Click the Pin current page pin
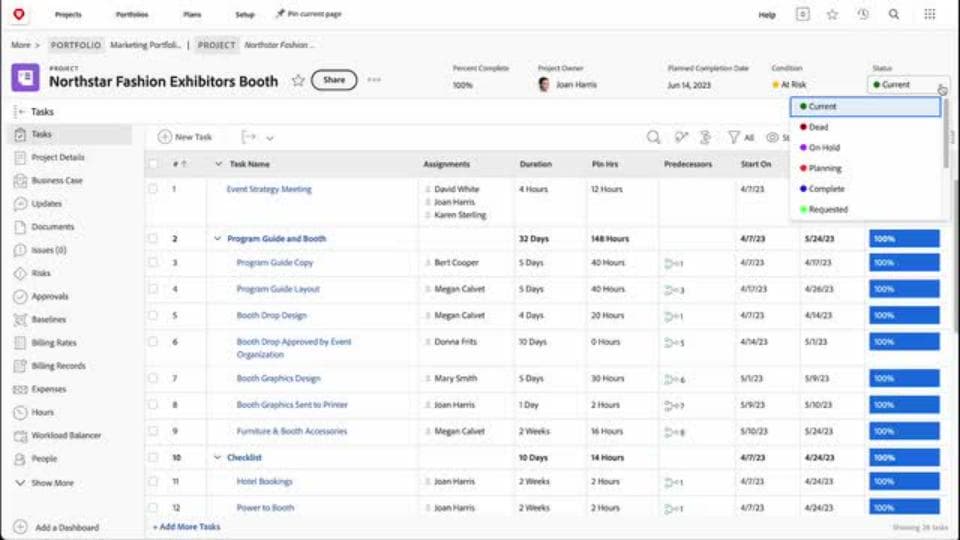 click(x=280, y=14)
